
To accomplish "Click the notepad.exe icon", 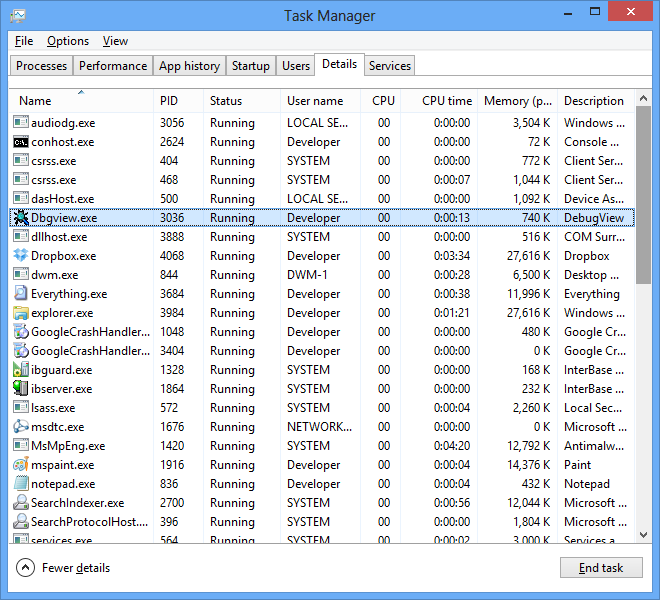I will (21, 484).
